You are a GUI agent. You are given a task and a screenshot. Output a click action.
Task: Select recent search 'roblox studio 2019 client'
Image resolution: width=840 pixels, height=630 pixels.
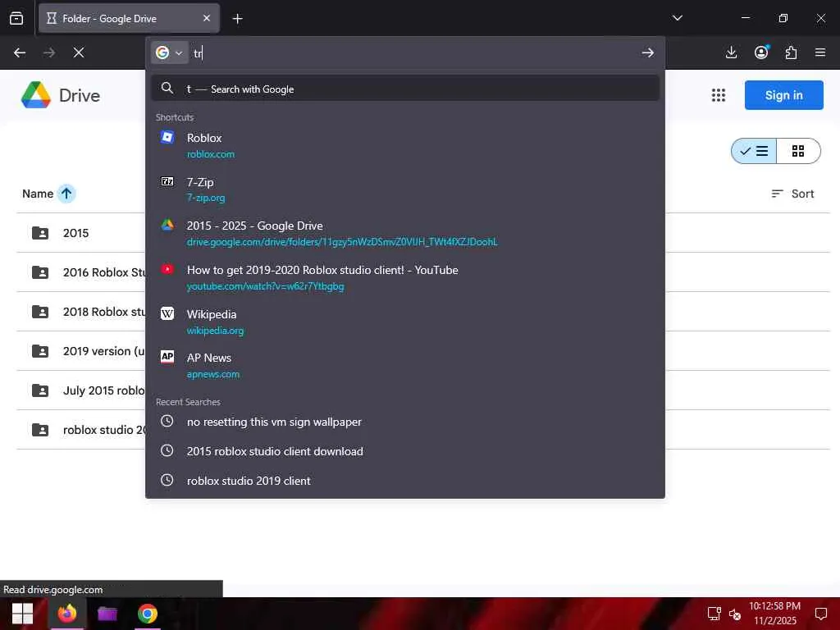point(405,481)
